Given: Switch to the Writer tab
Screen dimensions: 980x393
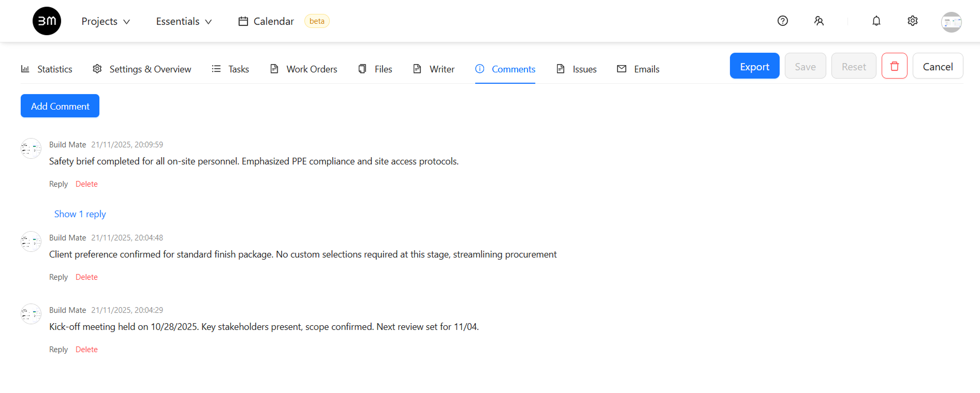Looking at the screenshot, I should (x=434, y=69).
